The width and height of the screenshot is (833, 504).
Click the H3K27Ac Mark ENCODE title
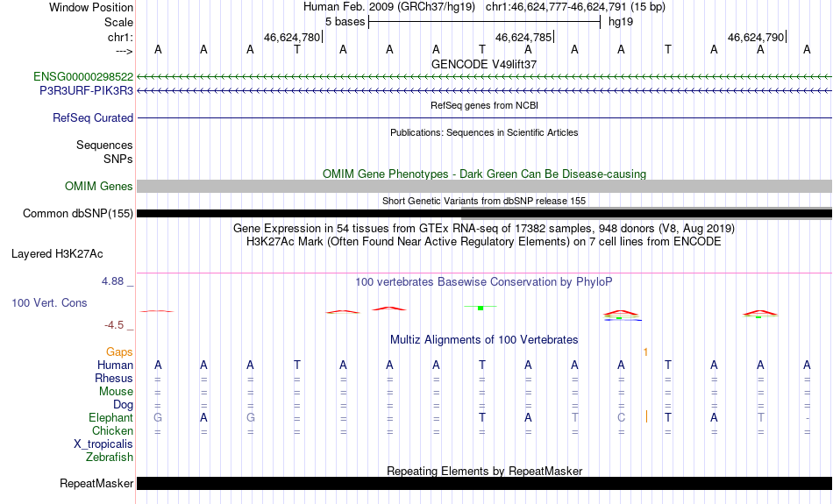484,242
